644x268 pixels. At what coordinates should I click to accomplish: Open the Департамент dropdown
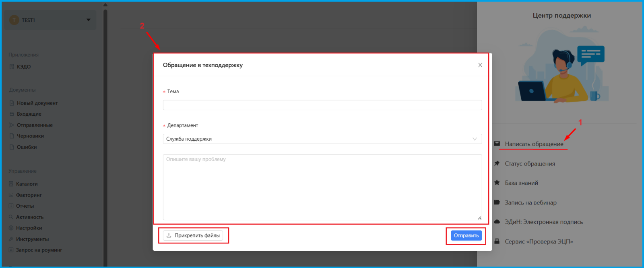pyautogui.click(x=318, y=139)
